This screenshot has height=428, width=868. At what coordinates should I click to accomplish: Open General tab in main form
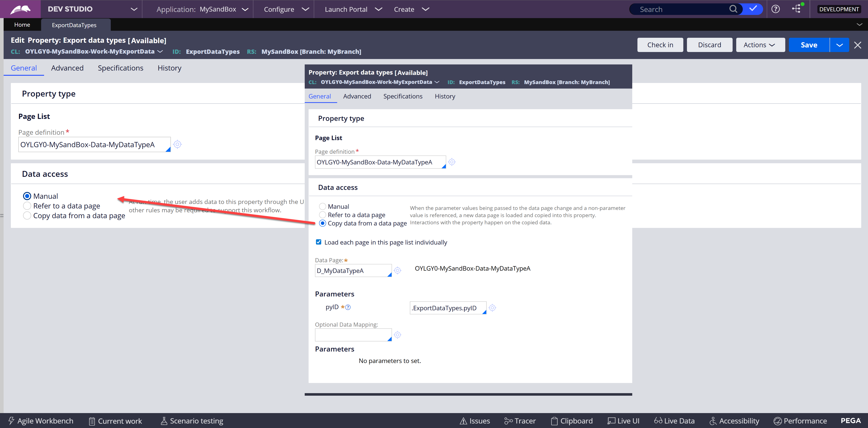coord(24,68)
